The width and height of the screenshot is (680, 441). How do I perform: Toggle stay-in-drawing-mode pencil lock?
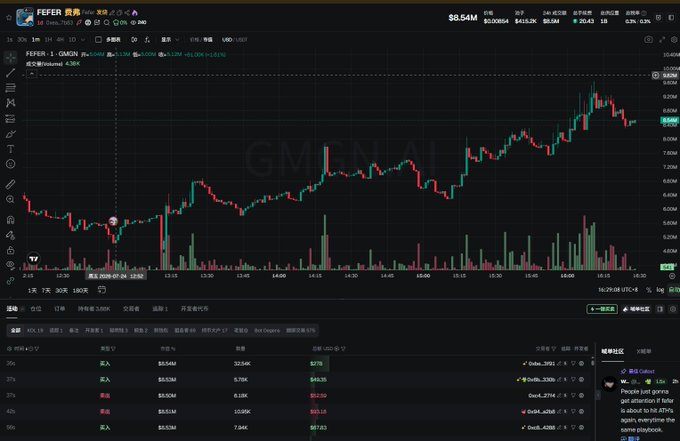click(10, 235)
